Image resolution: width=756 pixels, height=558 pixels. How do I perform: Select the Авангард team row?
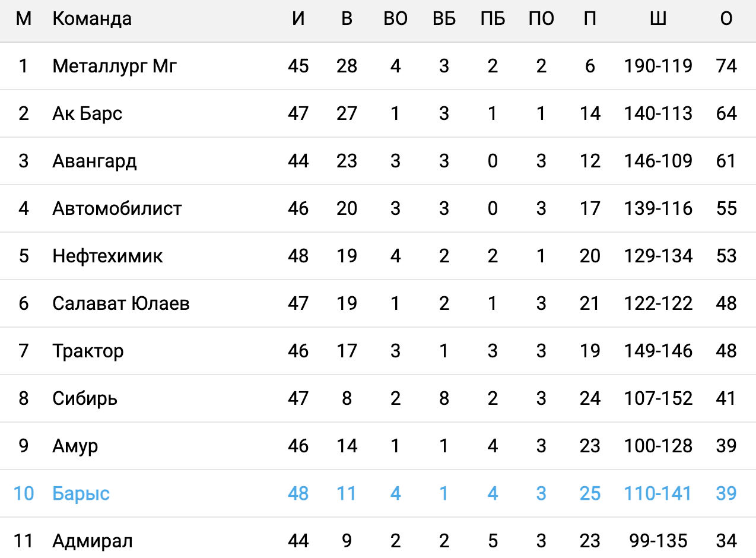tap(94, 161)
